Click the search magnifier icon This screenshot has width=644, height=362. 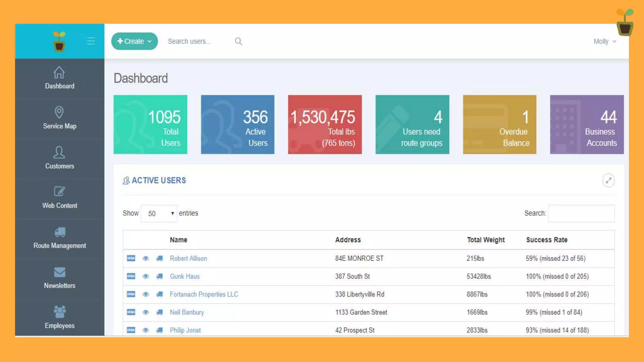238,41
